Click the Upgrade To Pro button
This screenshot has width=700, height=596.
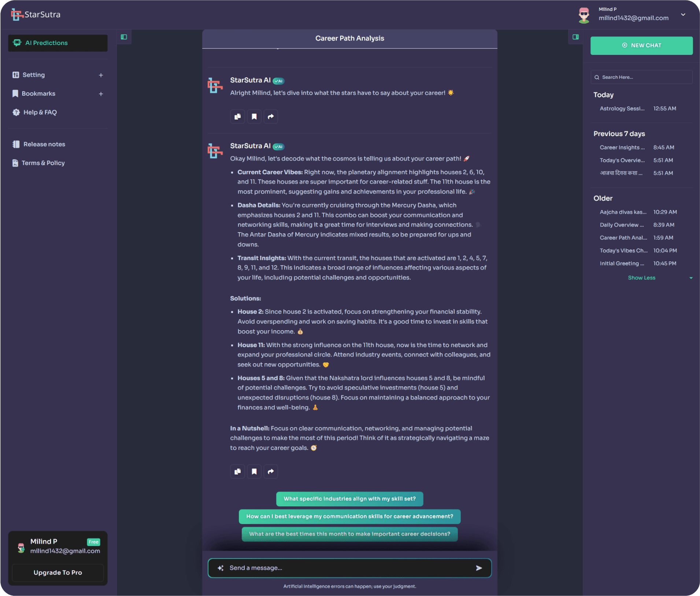point(58,572)
